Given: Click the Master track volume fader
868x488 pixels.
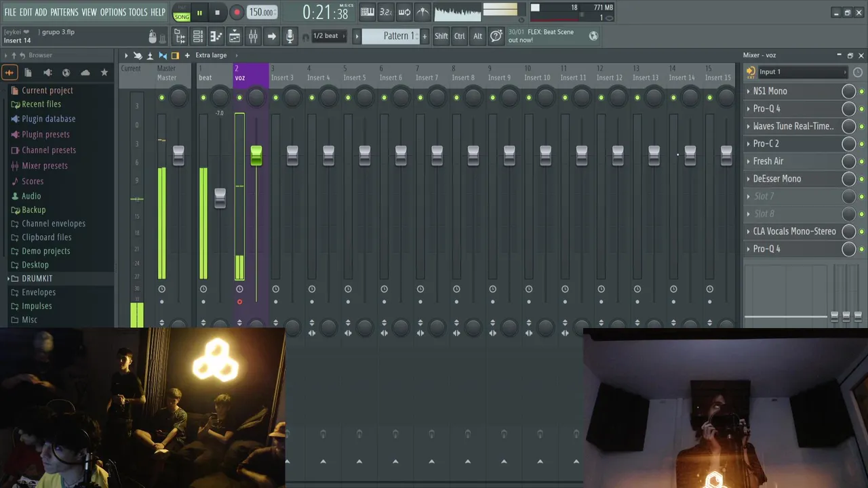Looking at the screenshot, I should 178,155.
